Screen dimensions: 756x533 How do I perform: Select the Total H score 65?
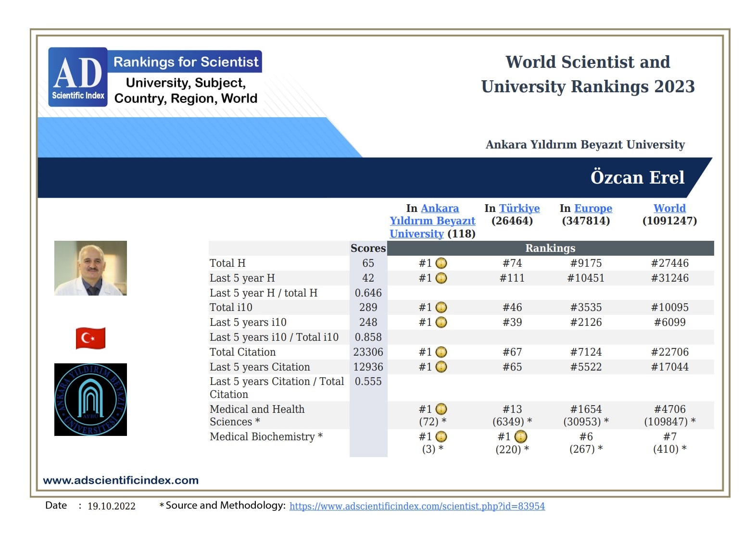tap(368, 263)
